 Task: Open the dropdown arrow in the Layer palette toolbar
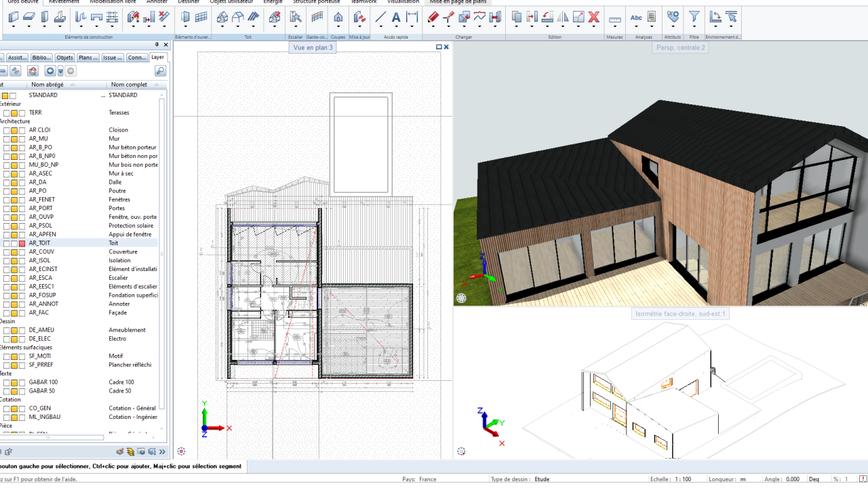coord(60,70)
